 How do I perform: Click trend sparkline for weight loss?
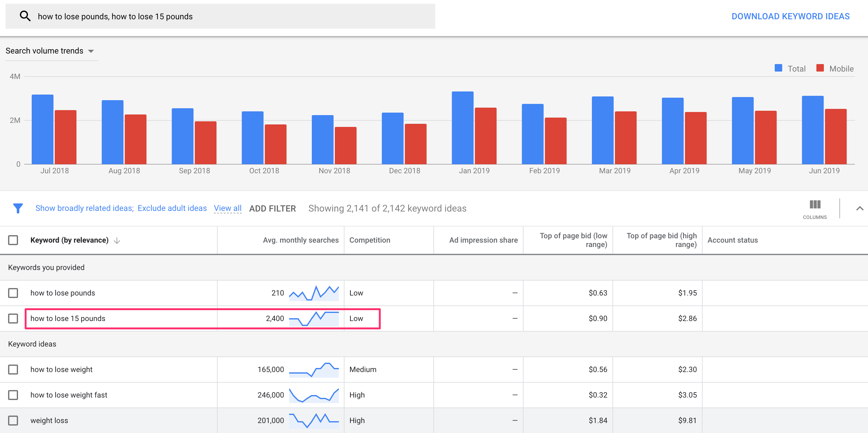tap(313, 420)
